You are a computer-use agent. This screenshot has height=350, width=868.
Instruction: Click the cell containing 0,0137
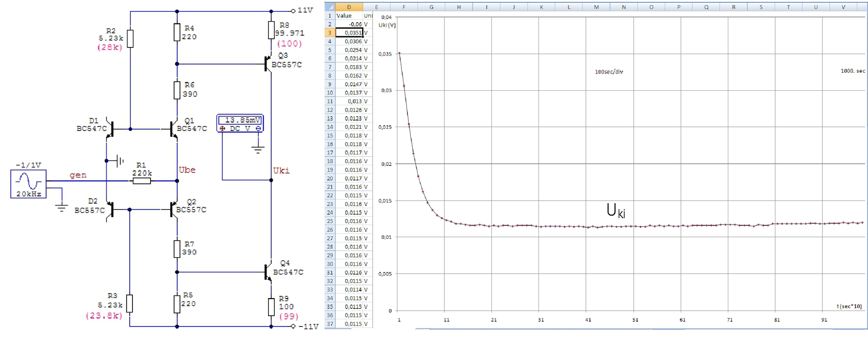349,93
